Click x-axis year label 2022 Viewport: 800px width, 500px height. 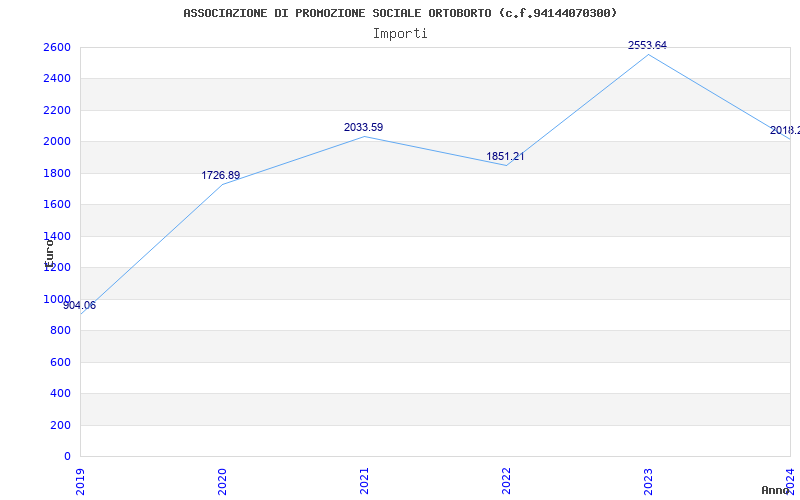coord(506,482)
